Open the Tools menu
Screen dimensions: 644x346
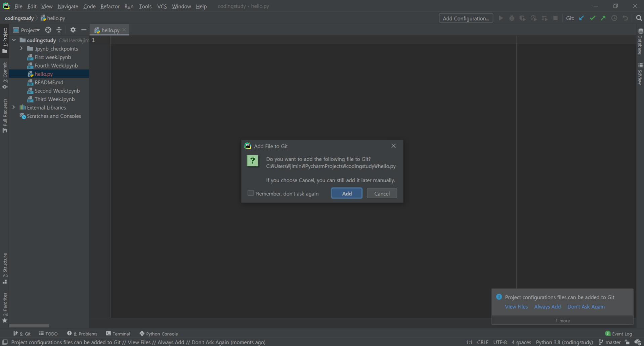click(x=145, y=6)
